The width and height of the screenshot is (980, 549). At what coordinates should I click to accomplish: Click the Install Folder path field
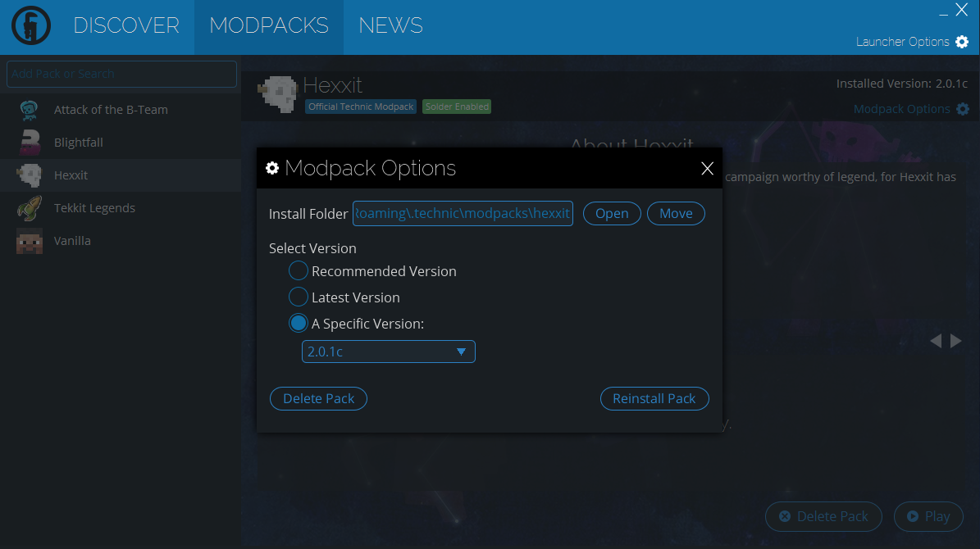click(463, 214)
